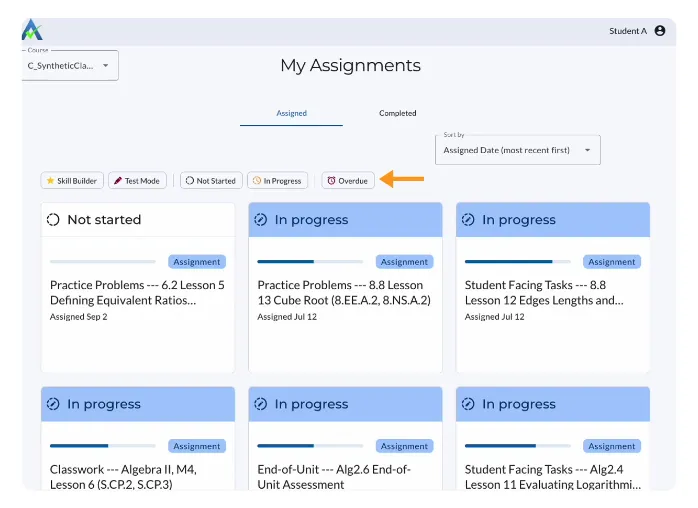Switch to the Completed tab
The width and height of the screenshot is (698, 508).
pos(398,113)
